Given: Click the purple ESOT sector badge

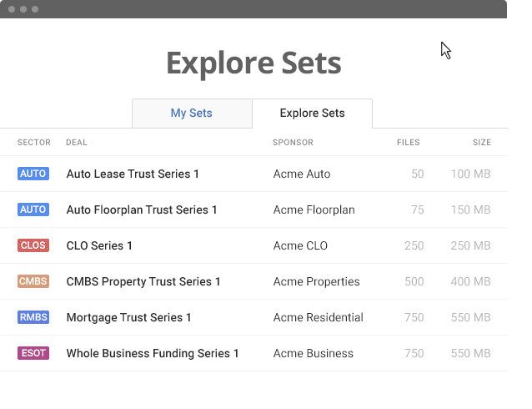Looking at the screenshot, I should (x=33, y=353).
